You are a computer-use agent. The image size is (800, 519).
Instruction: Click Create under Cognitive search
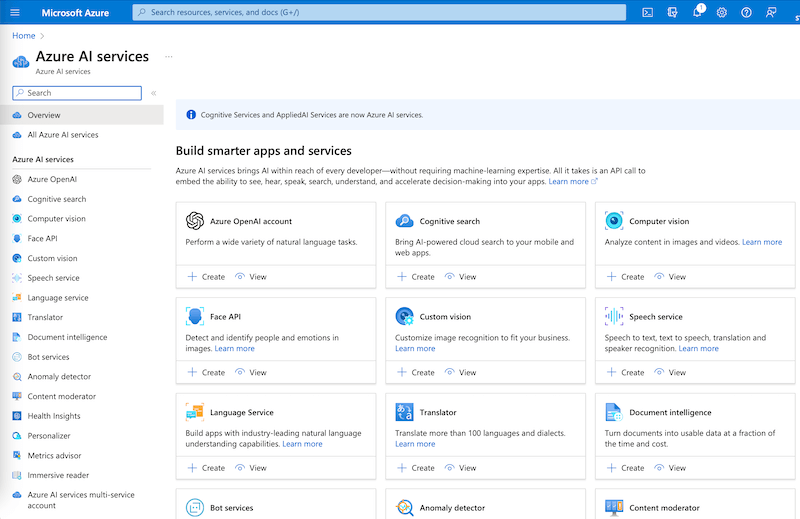pyautogui.click(x=416, y=277)
